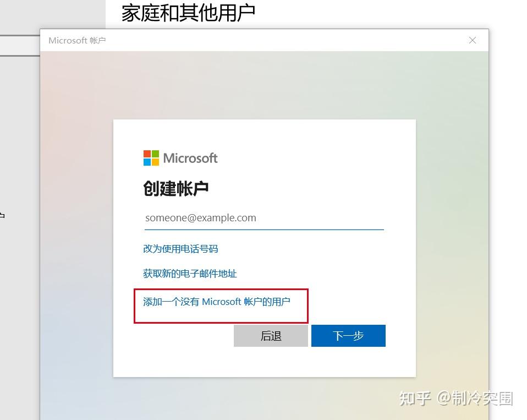Click the gray settings sidebar behind dialog
Viewport: 527px width, 420px height.
coord(19,236)
